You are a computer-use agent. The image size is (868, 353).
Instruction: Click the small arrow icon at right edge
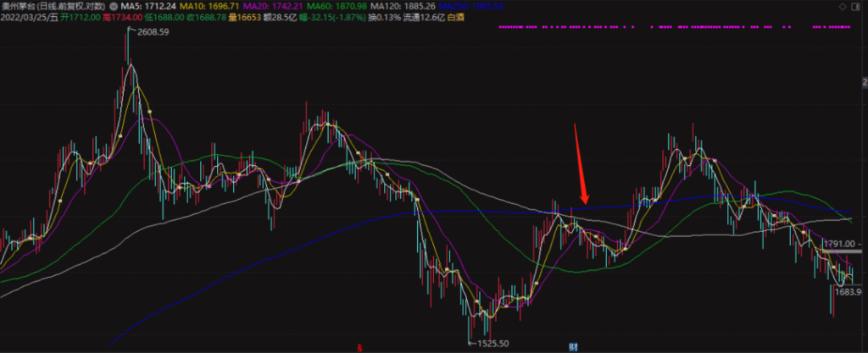pyautogui.click(x=863, y=81)
